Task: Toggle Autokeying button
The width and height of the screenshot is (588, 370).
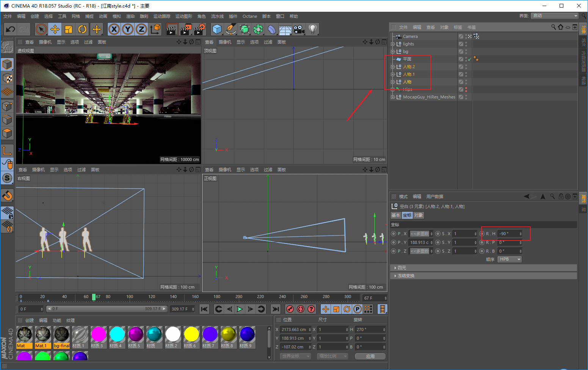Action: pyautogui.click(x=301, y=309)
